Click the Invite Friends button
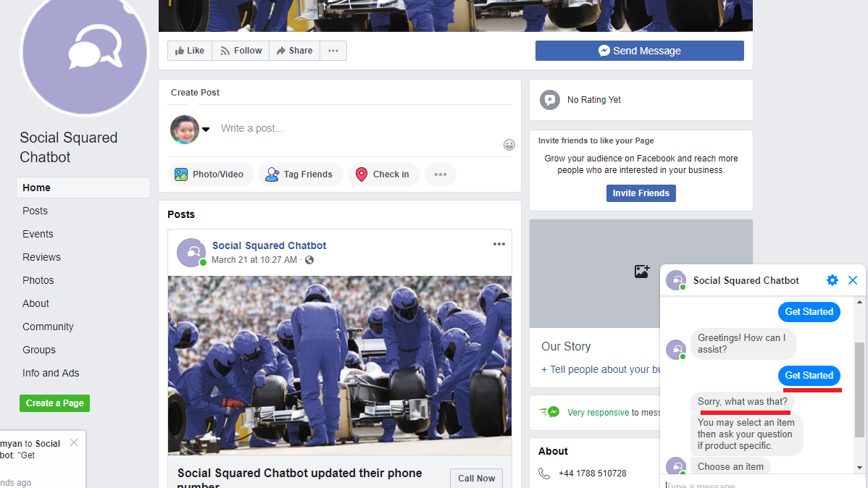The width and height of the screenshot is (868, 488). pos(641,193)
